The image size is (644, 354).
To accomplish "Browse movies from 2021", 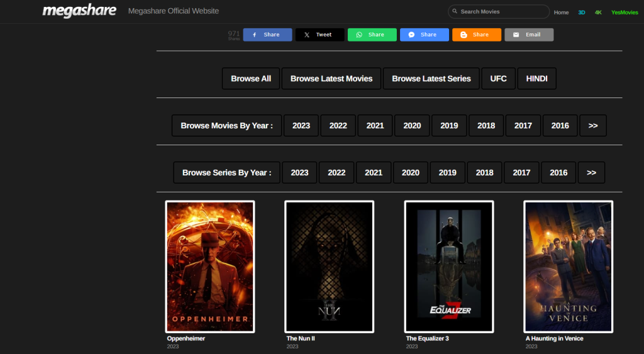I will point(375,126).
